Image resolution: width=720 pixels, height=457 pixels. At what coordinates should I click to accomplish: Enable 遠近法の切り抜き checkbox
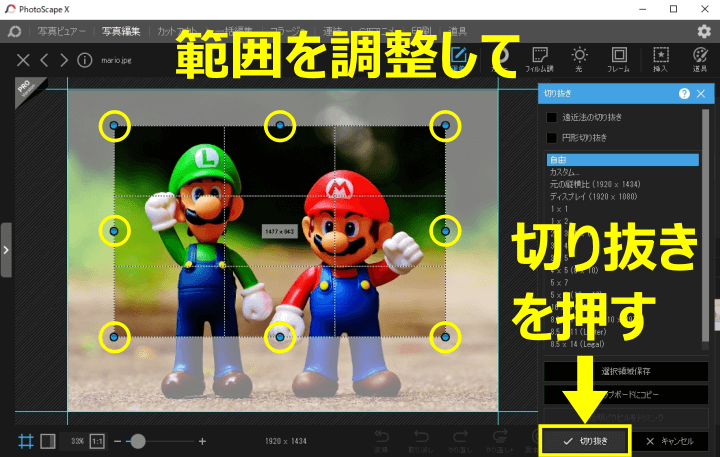[x=551, y=118]
